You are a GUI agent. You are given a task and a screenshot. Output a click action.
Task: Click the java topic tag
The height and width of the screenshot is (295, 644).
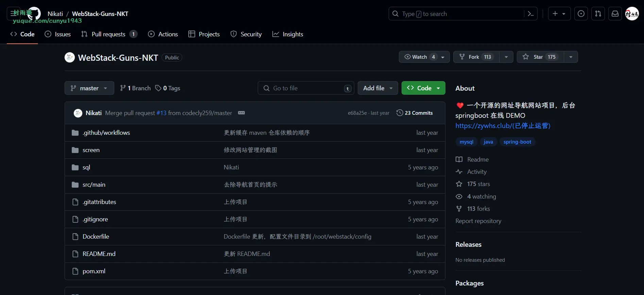click(x=488, y=142)
